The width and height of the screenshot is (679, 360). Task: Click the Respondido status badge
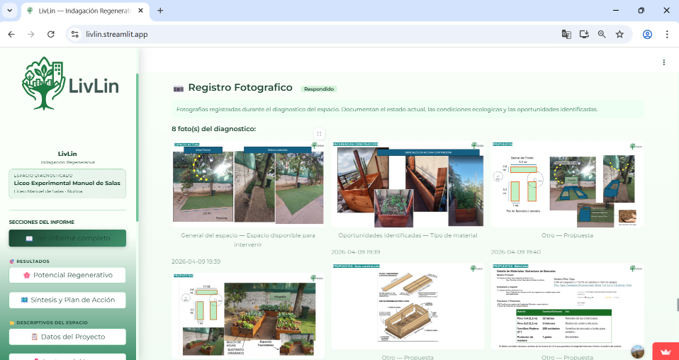coord(319,89)
